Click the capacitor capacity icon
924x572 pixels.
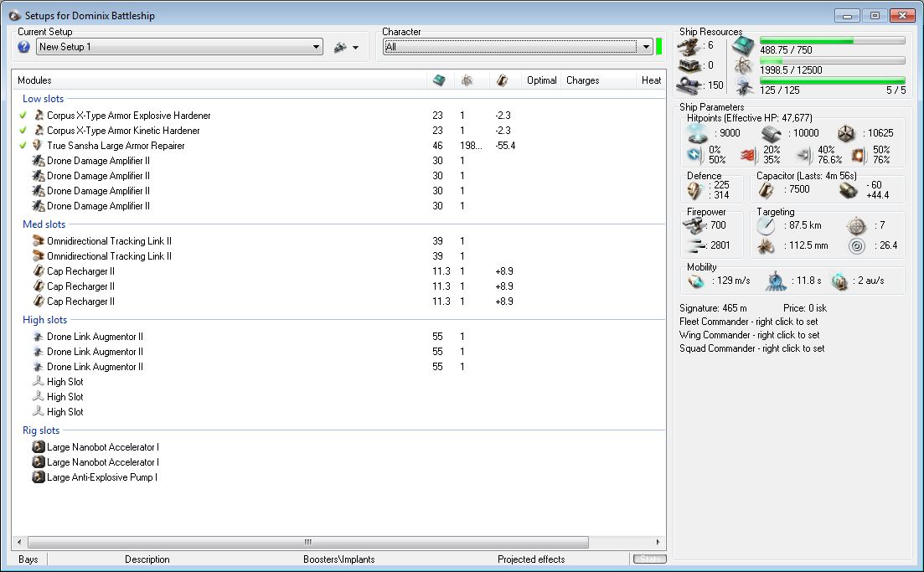coord(766,189)
